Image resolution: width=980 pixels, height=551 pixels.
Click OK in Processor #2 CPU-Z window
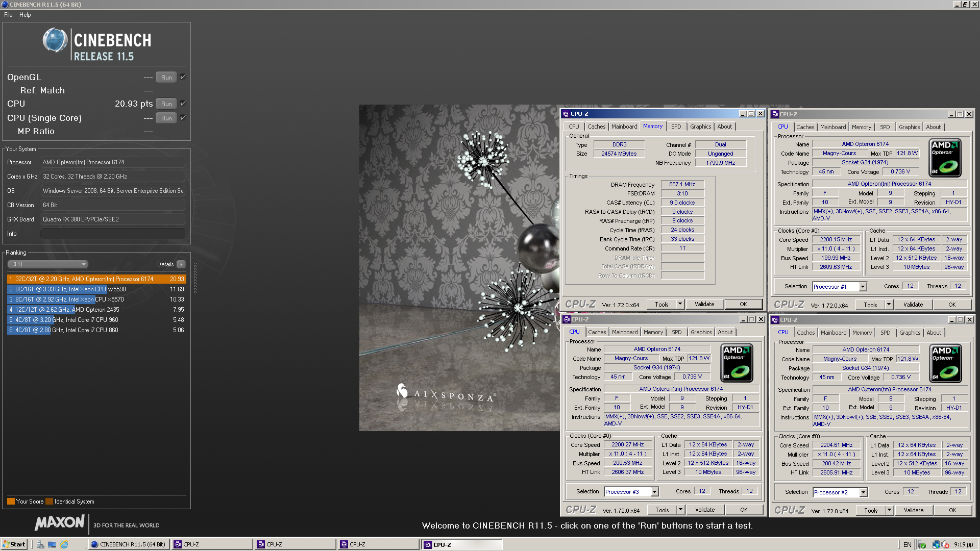[952, 510]
